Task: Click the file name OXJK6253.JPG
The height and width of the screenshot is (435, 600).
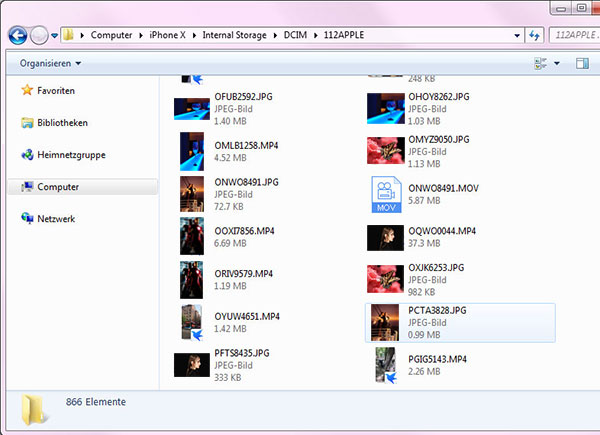Action: 436,268
